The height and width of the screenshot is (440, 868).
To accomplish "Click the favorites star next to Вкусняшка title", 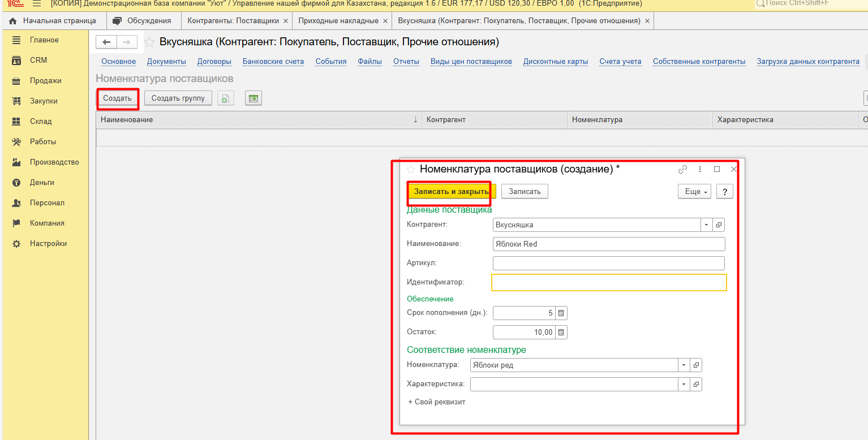I will click(x=150, y=42).
